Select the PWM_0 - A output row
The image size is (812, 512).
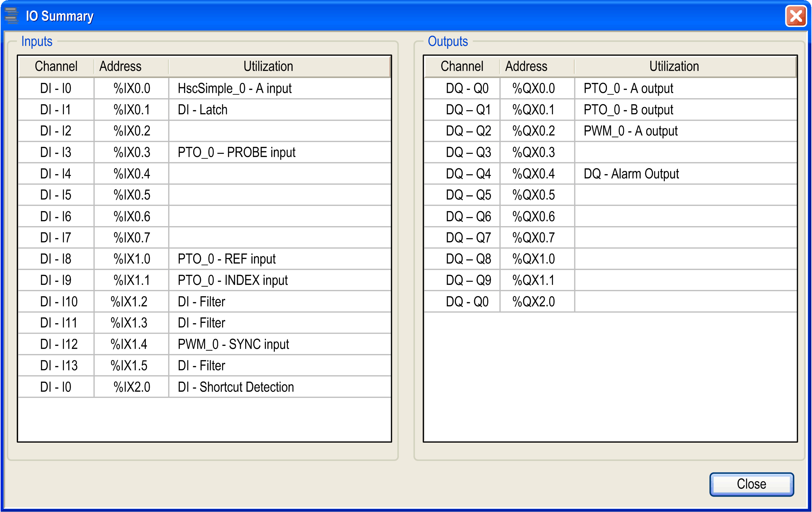click(x=630, y=131)
